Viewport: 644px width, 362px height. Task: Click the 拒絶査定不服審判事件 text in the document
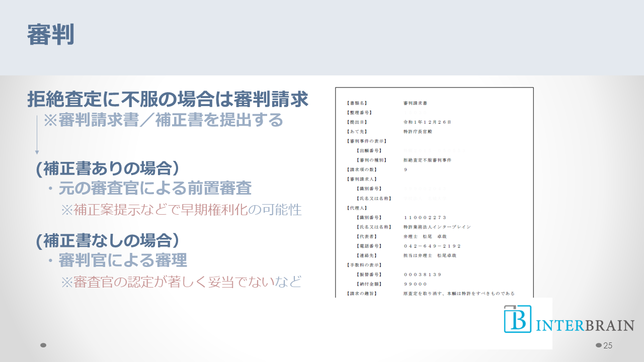(x=427, y=160)
